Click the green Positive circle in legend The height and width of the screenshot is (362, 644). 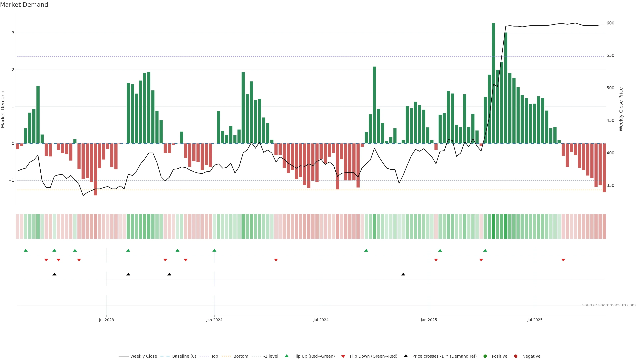pos(485,356)
